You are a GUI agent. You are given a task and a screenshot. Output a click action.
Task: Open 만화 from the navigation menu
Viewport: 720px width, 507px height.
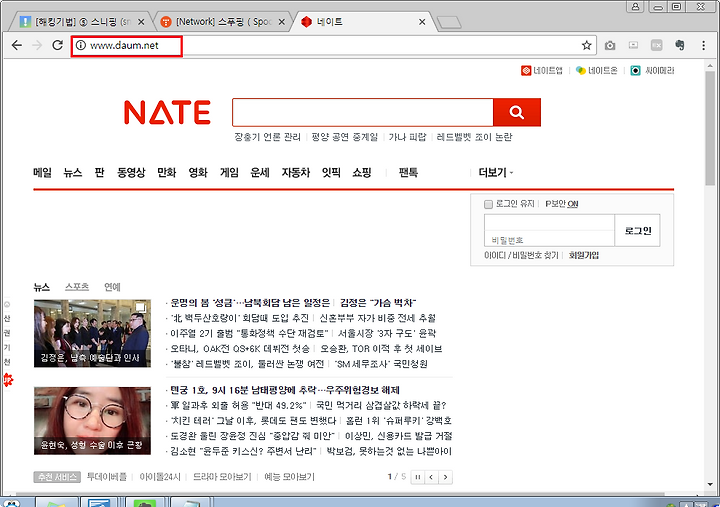[166, 173]
